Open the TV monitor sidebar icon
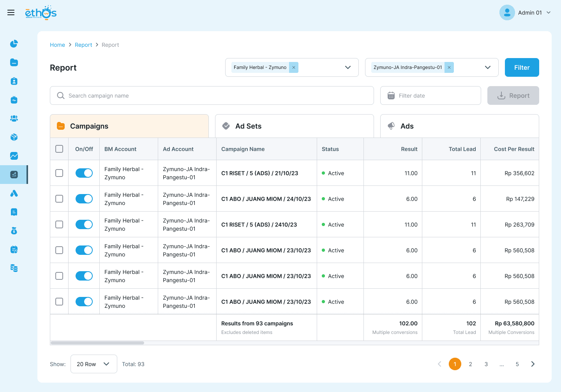Viewport: 561px width, 392px height. tap(14, 100)
